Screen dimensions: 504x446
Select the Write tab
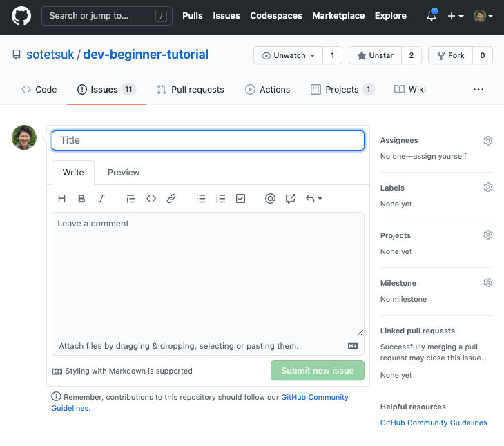(73, 172)
